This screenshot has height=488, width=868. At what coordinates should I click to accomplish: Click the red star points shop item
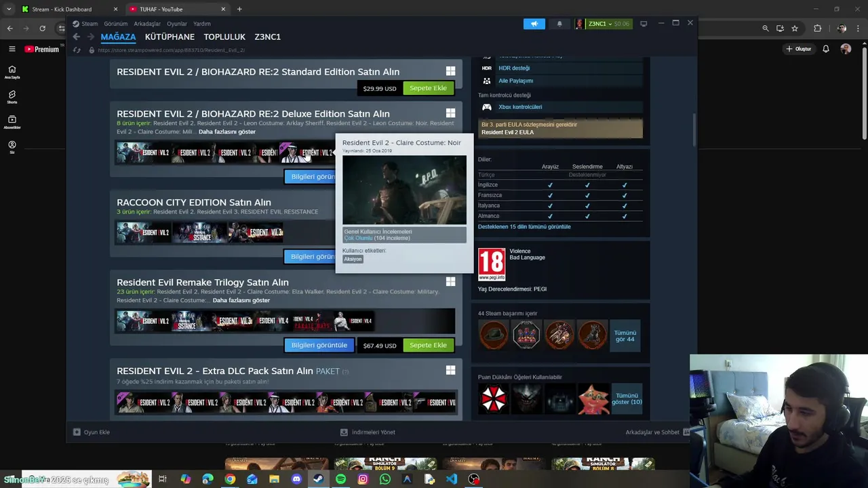pyautogui.click(x=593, y=399)
